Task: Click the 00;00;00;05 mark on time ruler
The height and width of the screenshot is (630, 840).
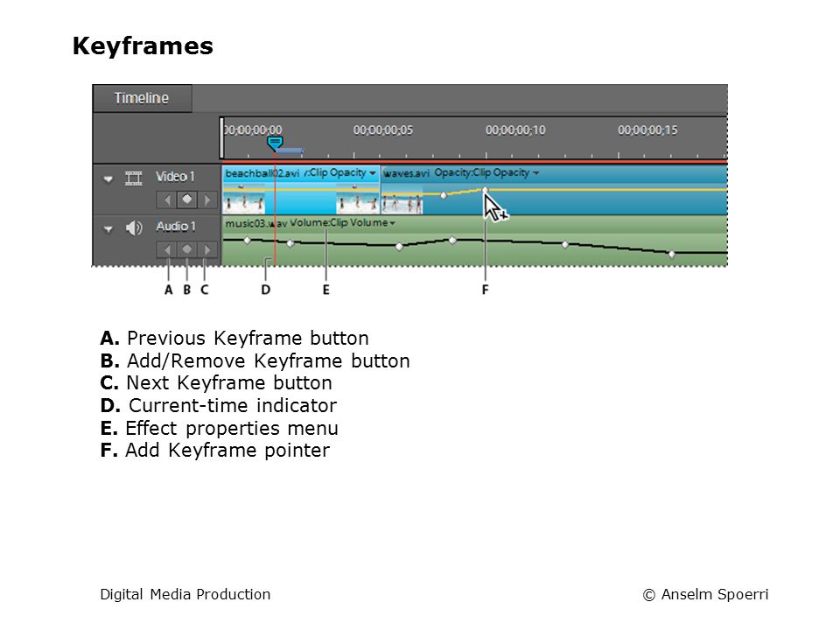Action: click(383, 130)
